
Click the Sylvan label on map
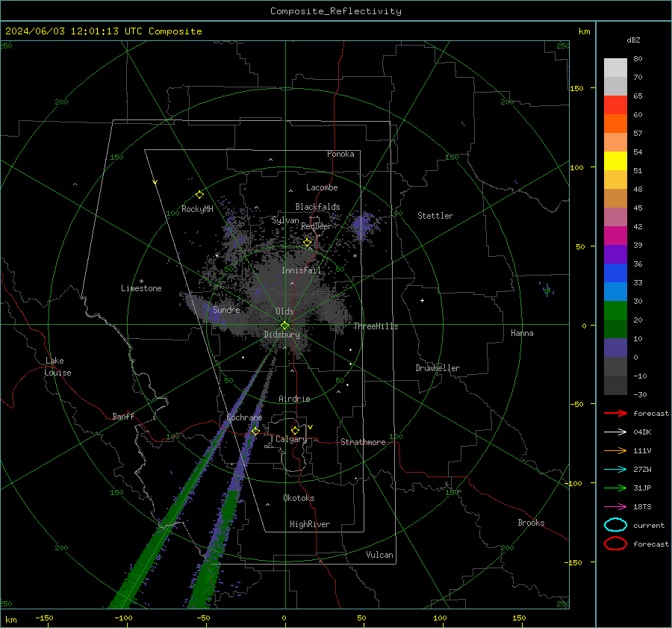pos(285,220)
